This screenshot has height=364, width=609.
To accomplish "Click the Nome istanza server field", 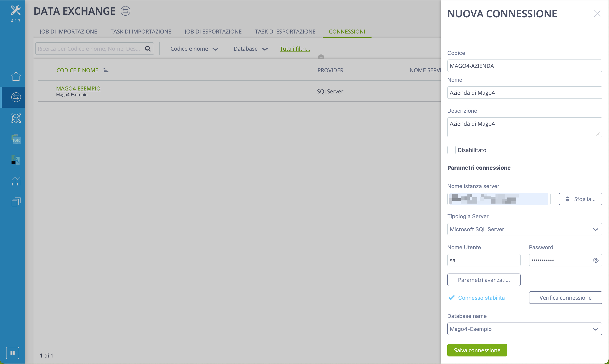I will click(x=499, y=199).
